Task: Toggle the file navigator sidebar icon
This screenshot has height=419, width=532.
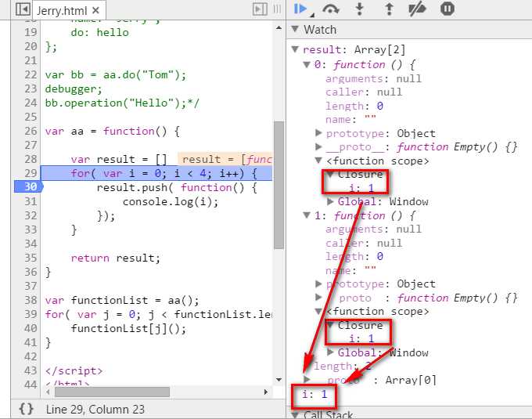Action: pyautogui.click(x=23, y=9)
